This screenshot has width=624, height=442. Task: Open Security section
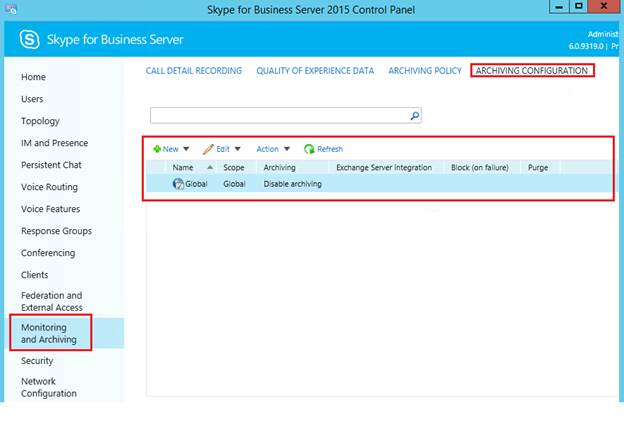click(x=37, y=361)
